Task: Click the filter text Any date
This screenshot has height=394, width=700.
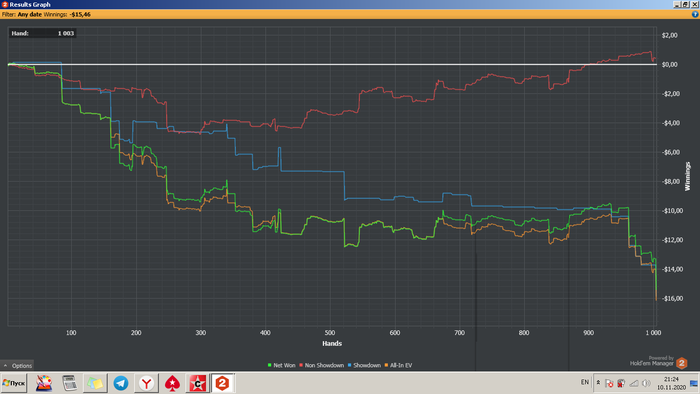Action: [29, 14]
